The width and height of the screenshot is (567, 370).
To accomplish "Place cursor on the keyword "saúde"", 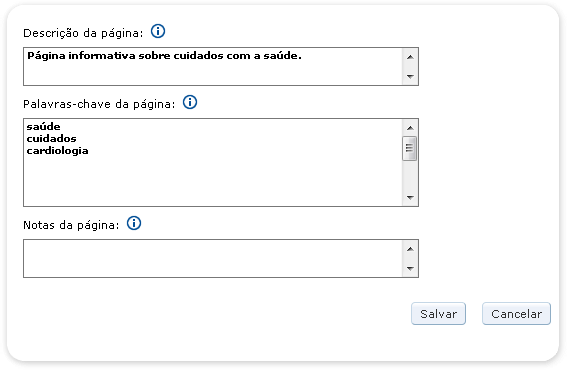I will coord(43,127).
